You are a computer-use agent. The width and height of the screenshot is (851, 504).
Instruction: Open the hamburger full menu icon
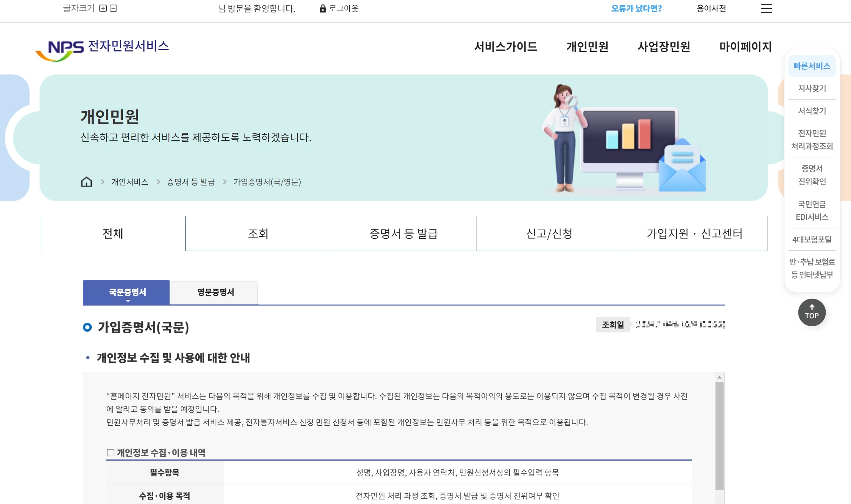pyautogui.click(x=766, y=8)
